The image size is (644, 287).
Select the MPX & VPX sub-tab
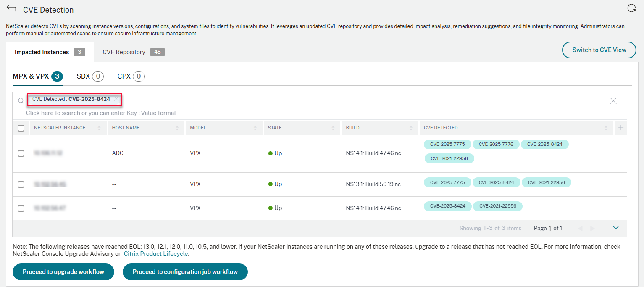(38, 76)
